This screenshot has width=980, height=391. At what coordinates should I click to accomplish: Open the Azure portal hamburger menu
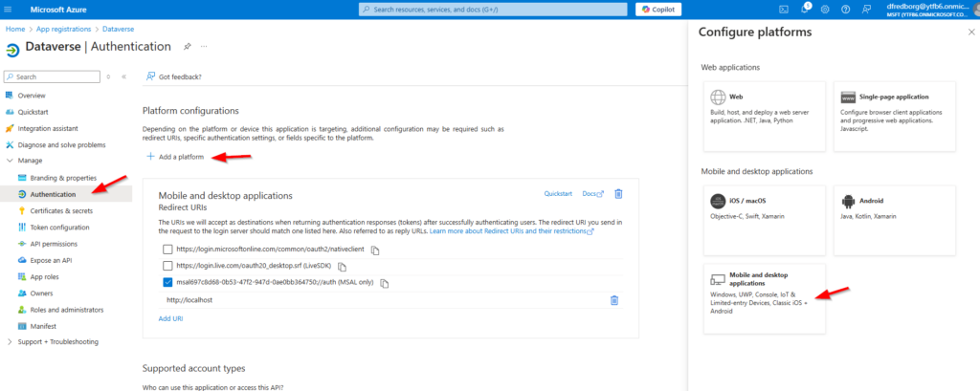point(8,10)
